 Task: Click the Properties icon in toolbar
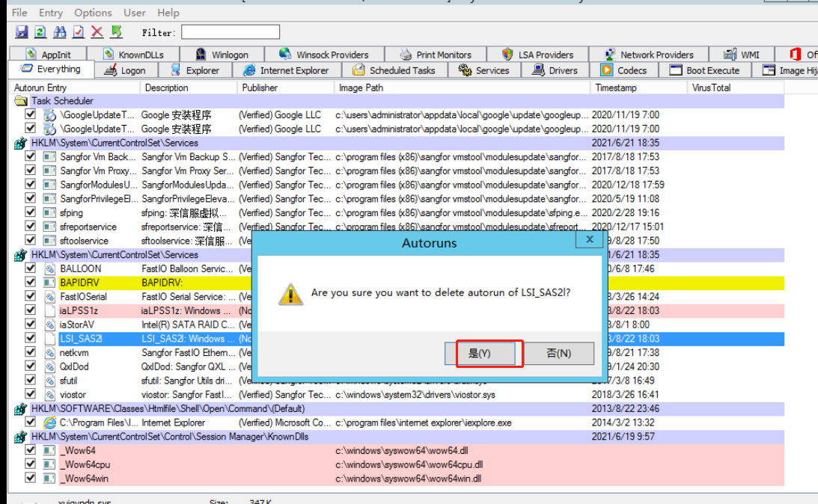click(x=79, y=32)
